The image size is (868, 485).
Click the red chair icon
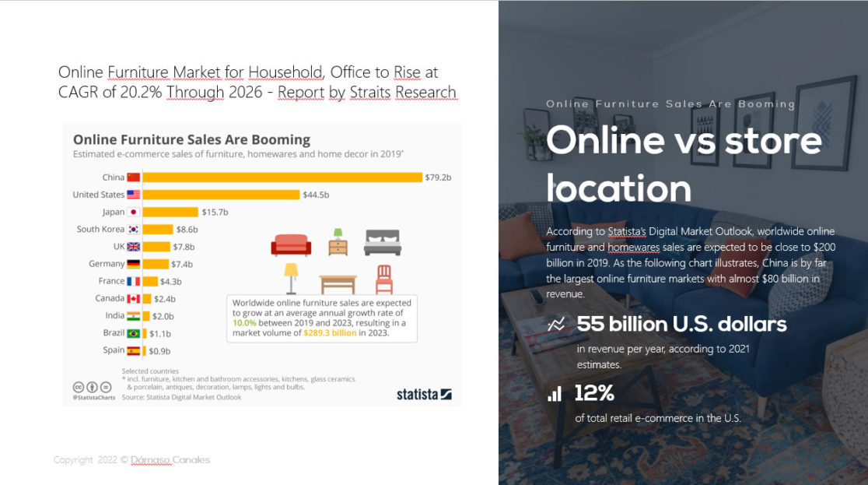click(383, 279)
